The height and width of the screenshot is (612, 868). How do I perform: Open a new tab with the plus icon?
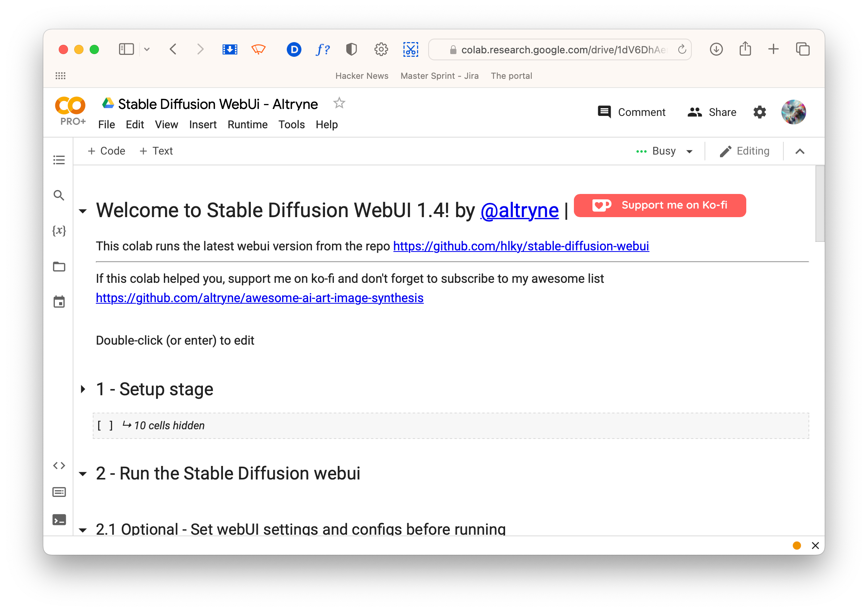click(x=773, y=49)
